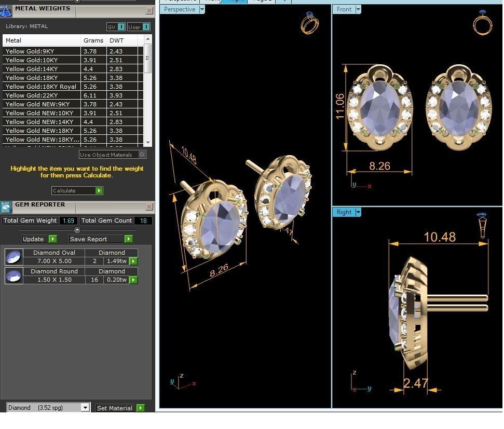Select the Yellow Gold NEW:18KY row
504x429 pixels.
73,131
